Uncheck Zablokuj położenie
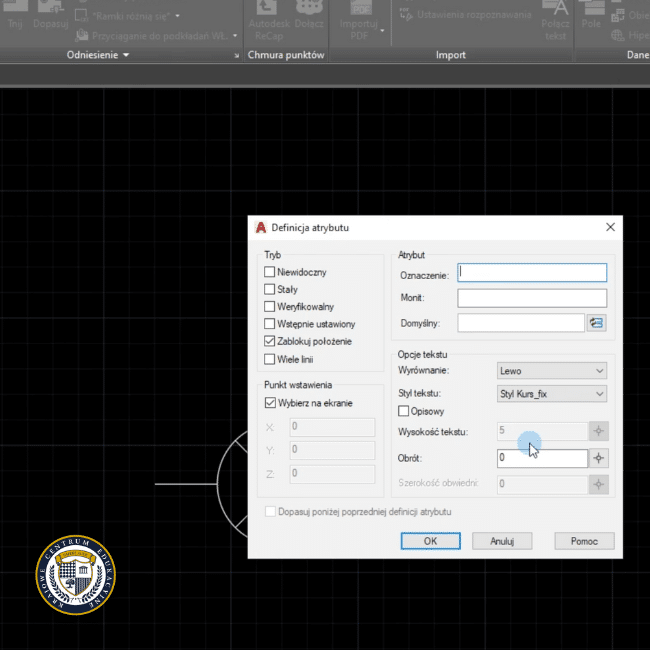 [269, 341]
